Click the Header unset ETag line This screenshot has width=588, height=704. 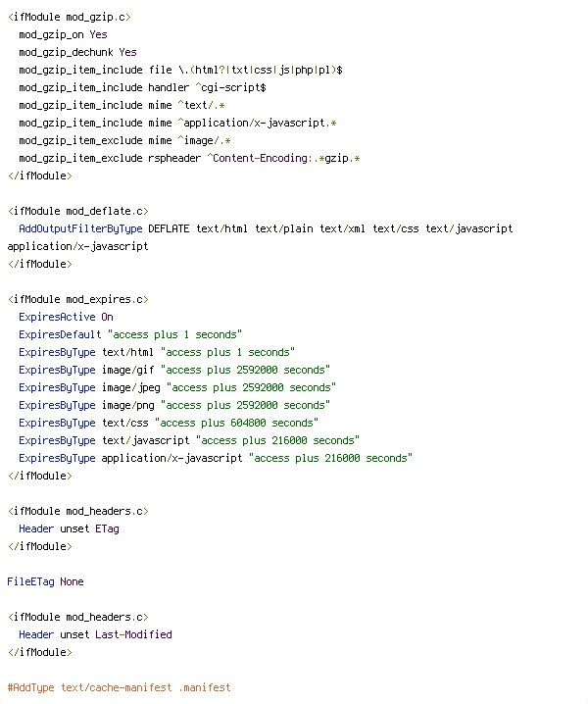70,528
